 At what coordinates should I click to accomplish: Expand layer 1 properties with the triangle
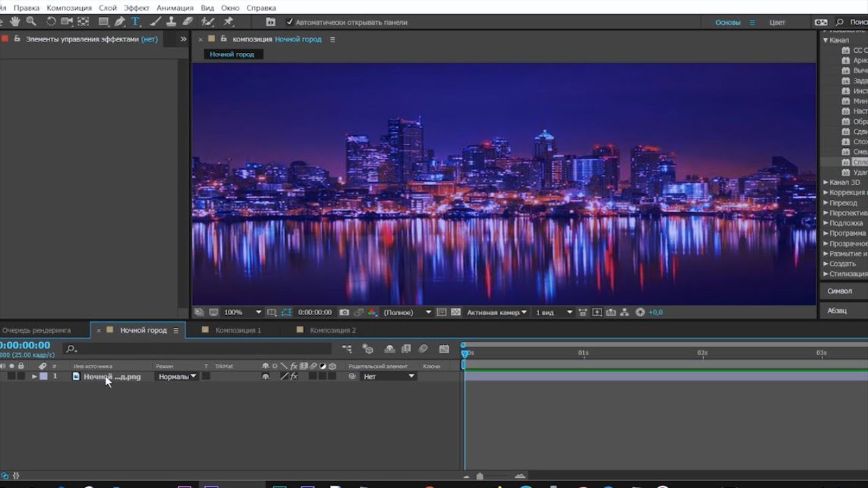pyautogui.click(x=35, y=376)
